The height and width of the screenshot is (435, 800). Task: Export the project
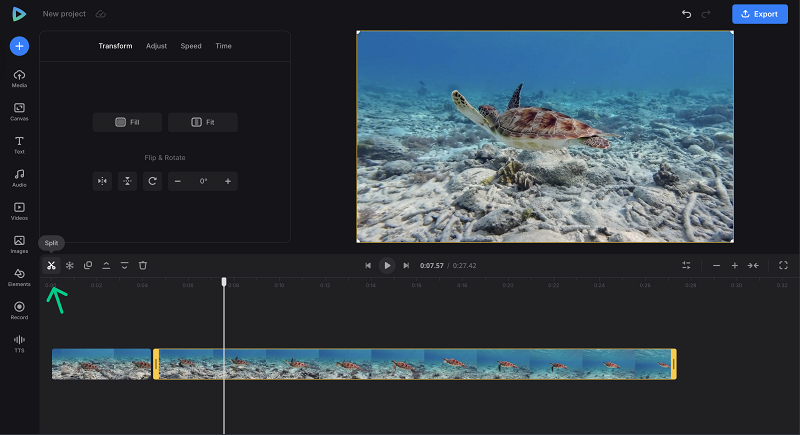760,14
